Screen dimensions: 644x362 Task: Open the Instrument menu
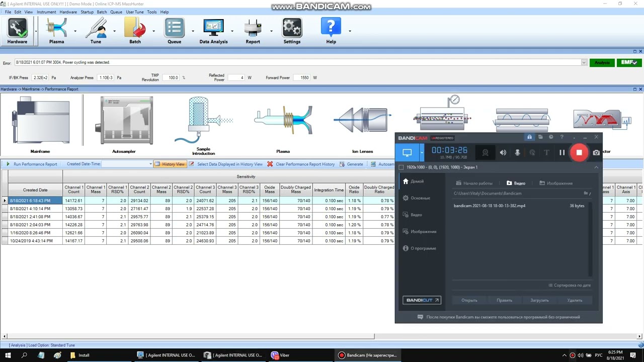46,12
